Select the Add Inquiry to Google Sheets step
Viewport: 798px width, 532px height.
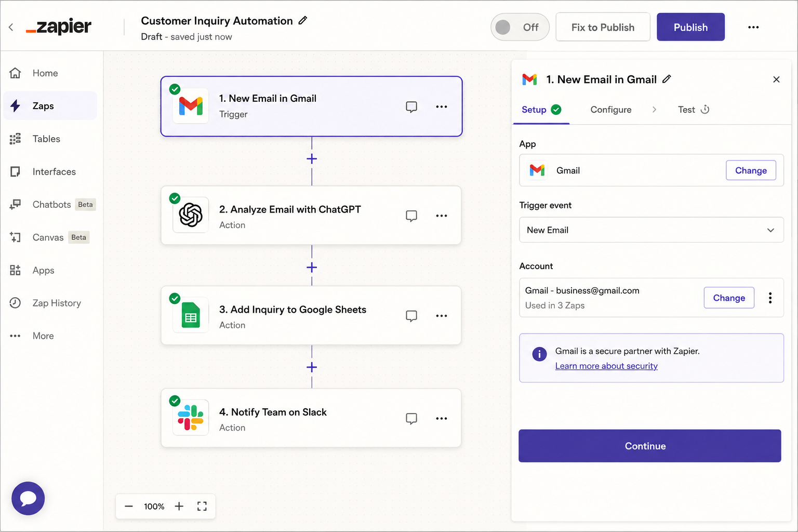coord(311,315)
